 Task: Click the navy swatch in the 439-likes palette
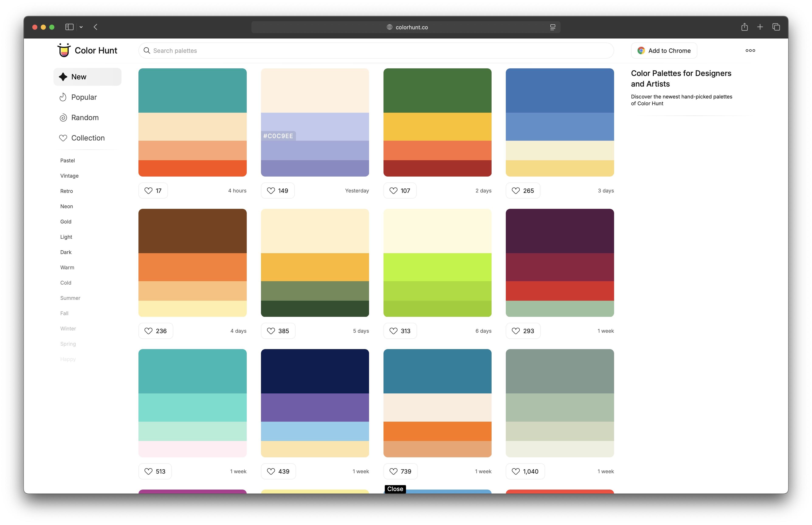point(315,371)
